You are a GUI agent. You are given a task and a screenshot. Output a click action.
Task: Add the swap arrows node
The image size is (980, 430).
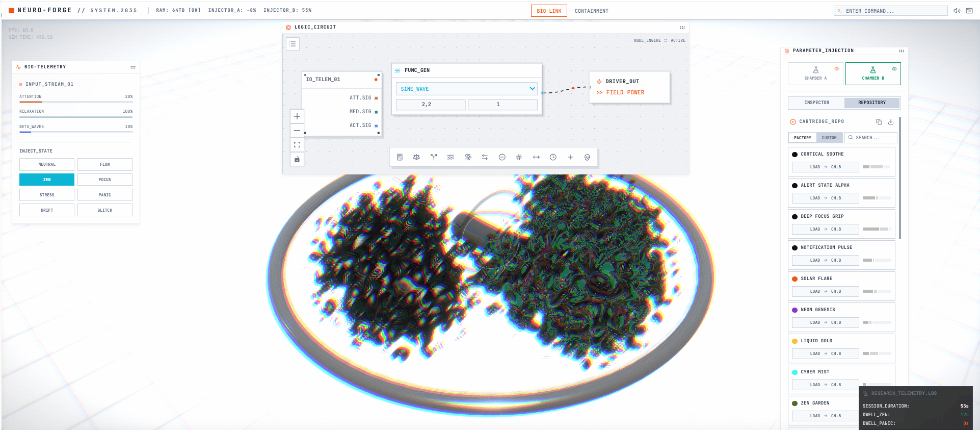click(485, 157)
